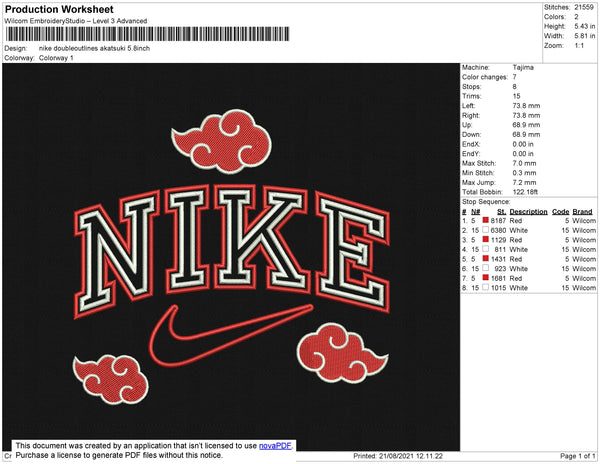This screenshot has height=464, width=600.
Task: Click the printed timestamp '21/08/2021 12:11:22'
Action: coord(411,456)
